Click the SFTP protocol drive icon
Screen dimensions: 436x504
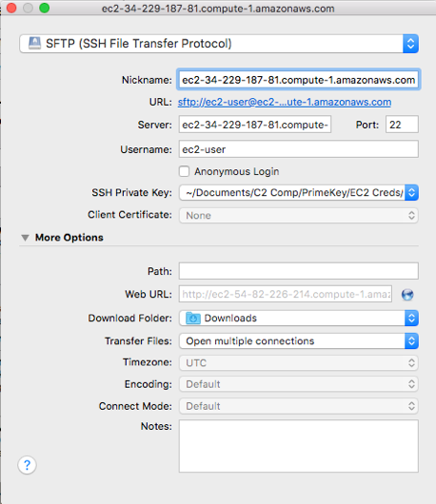pos(35,43)
